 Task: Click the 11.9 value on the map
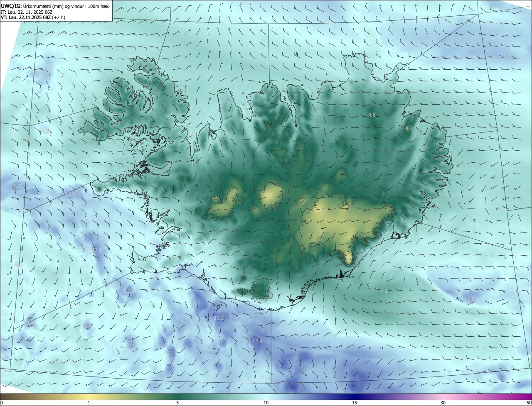tap(469, 299)
